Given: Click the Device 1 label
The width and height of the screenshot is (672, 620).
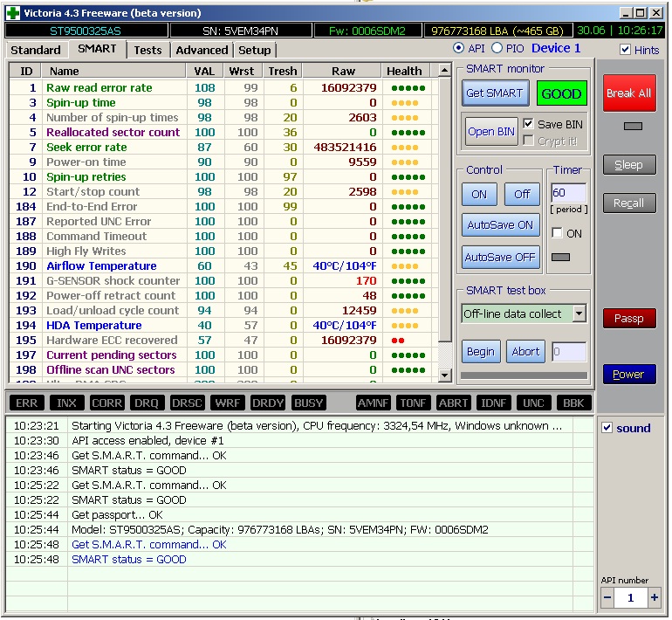Looking at the screenshot, I should point(556,48).
